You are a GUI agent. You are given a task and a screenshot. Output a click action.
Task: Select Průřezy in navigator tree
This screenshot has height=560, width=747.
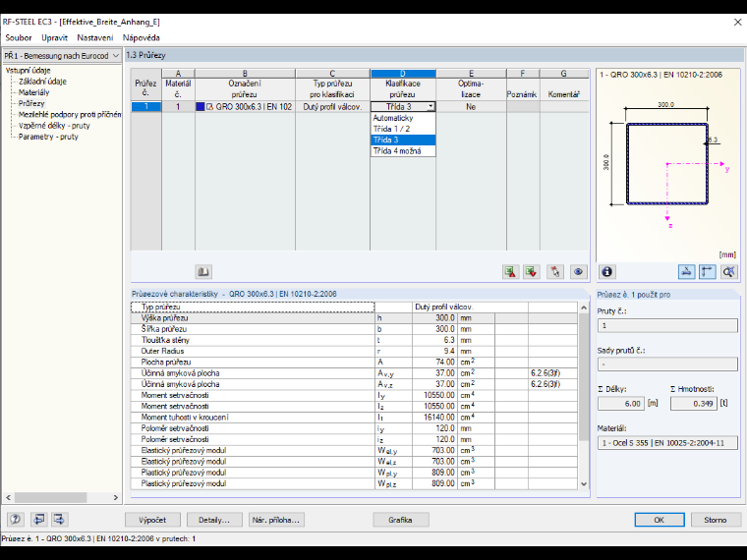click(31, 103)
